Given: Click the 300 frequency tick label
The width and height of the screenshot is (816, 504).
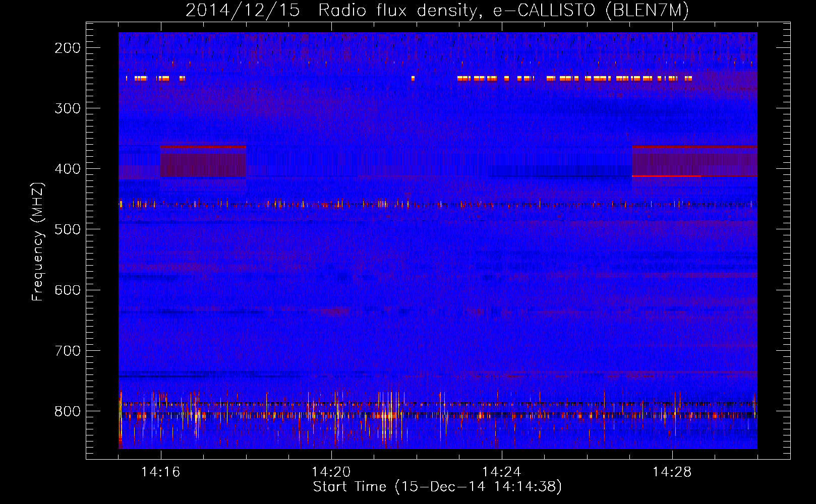Looking at the screenshot, I should [68, 108].
